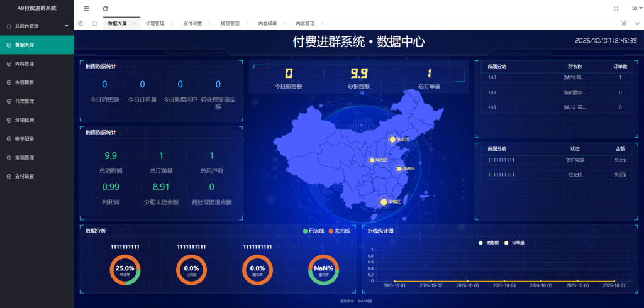644x308 pixels.
Task: Open 内容模板 in the sidebar
Action: (x=37, y=82)
